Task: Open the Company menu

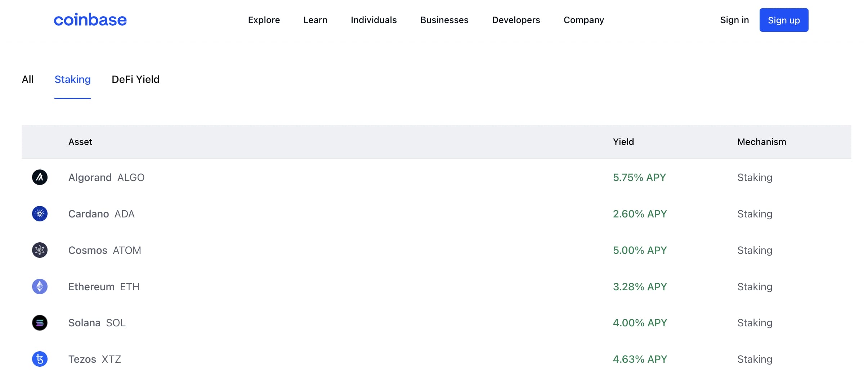Action: pos(583,20)
